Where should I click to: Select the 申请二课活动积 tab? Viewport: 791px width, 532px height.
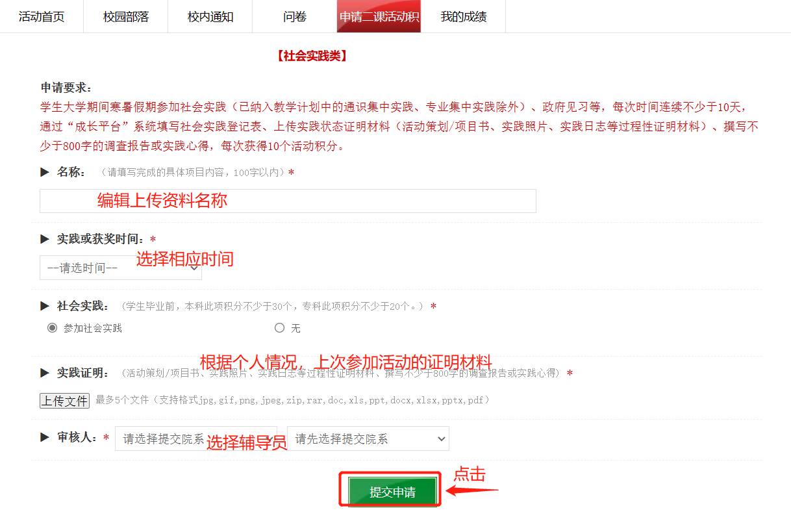tap(379, 16)
